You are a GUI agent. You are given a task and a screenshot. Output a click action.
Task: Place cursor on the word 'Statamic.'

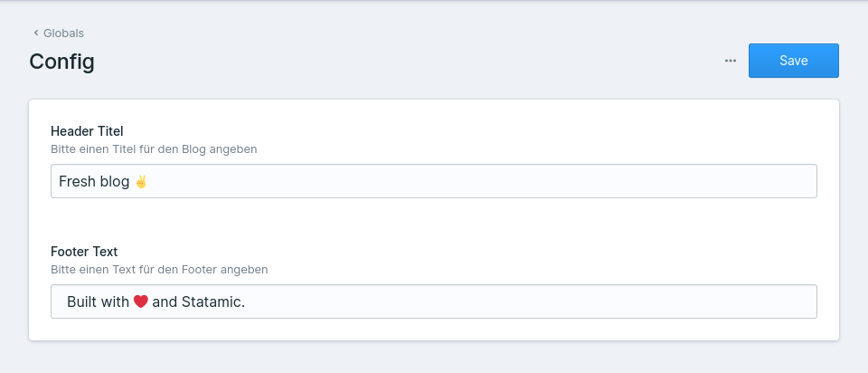point(213,301)
